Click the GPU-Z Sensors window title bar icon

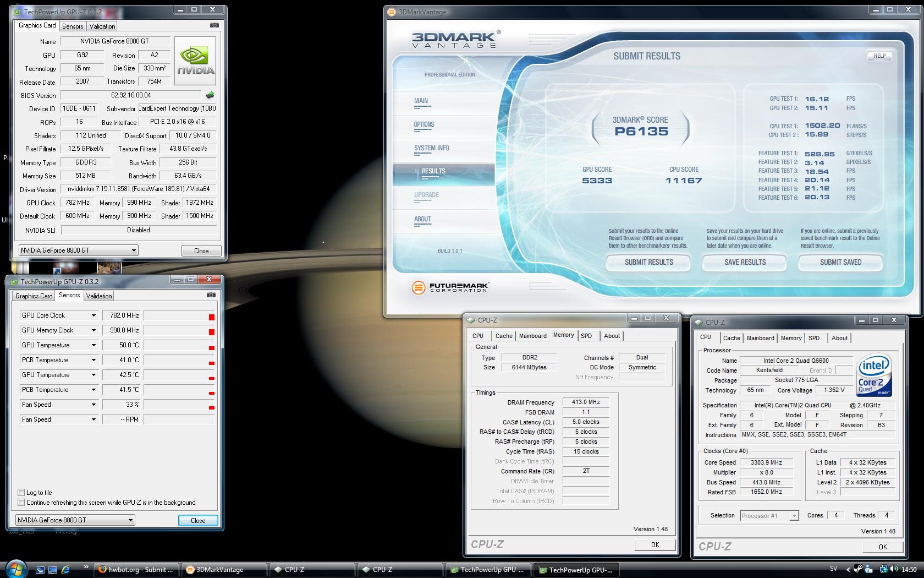pyautogui.click(x=14, y=281)
